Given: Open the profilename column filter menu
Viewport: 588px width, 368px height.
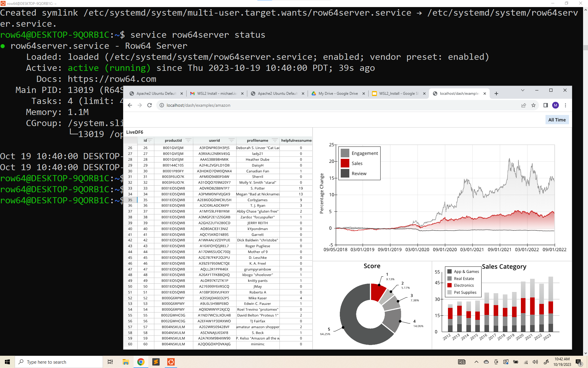Looking at the screenshot, I should (x=275, y=140).
